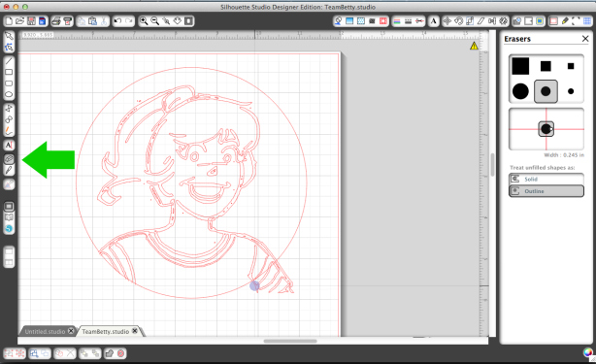Treat unfilled shapes as Solid

[546, 179]
